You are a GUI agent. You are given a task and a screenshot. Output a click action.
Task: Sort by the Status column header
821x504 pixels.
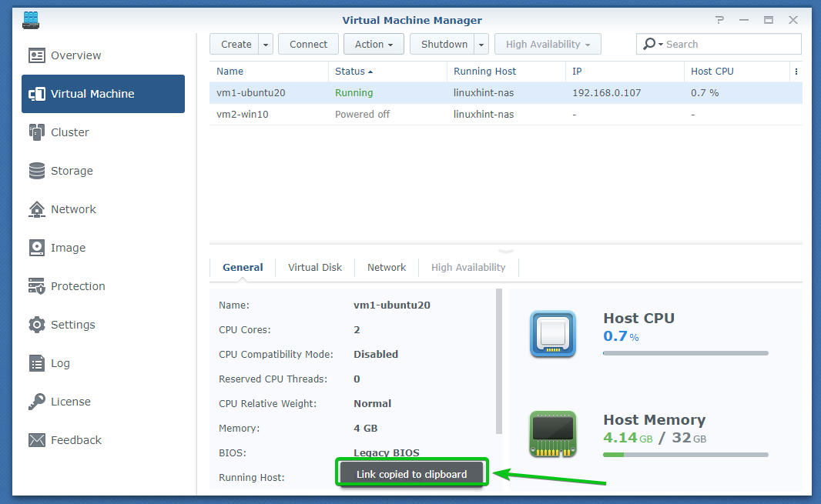(353, 72)
